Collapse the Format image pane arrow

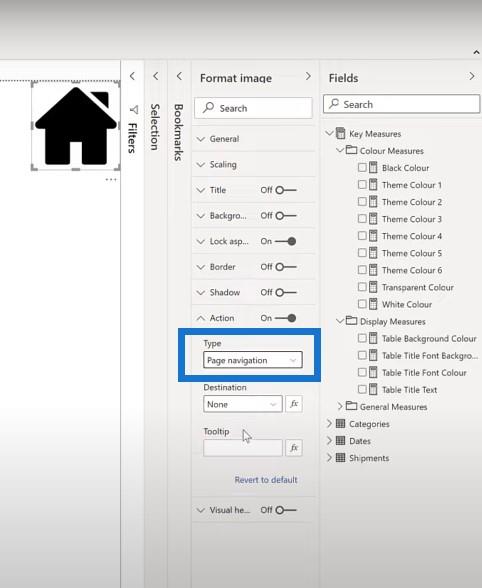(308, 76)
